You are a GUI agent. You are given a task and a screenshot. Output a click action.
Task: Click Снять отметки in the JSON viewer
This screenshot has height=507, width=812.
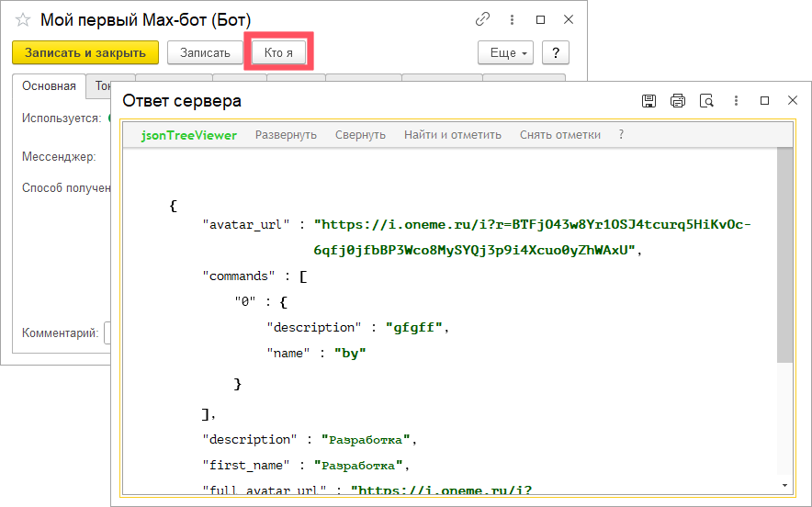[x=560, y=135]
